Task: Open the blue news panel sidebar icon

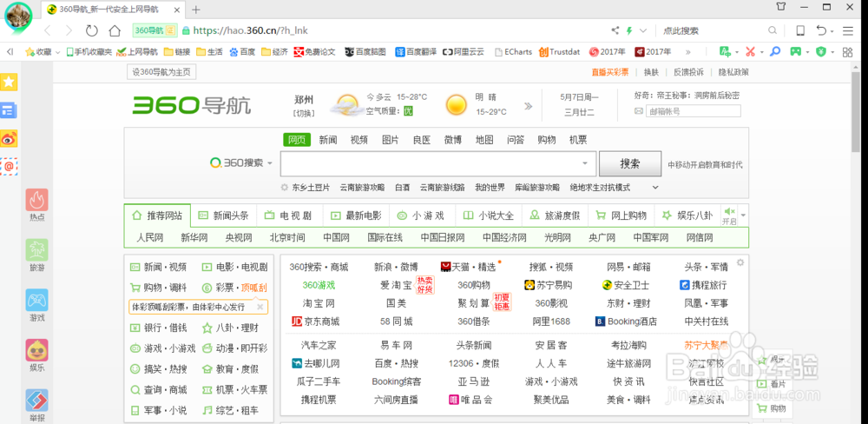Action: point(9,110)
